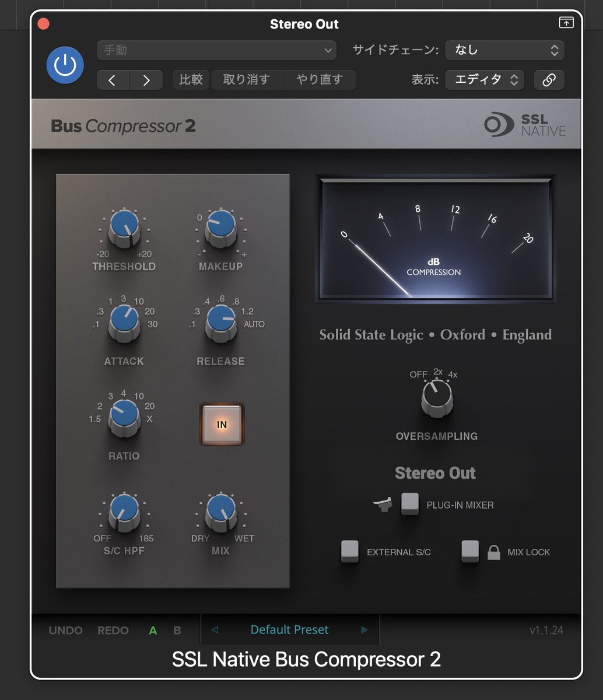This screenshot has height=700, width=603.
Task: Click the 取り消す undo button
Action: [247, 80]
